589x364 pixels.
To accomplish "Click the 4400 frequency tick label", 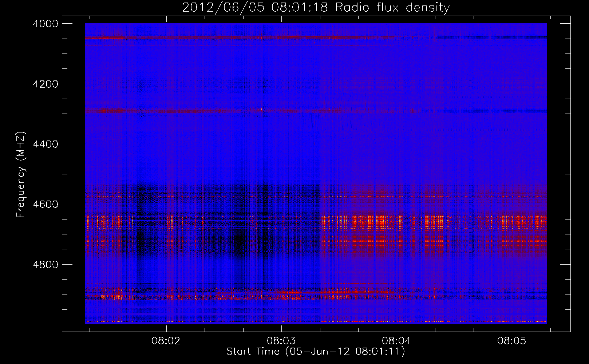I will coord(46,144).
